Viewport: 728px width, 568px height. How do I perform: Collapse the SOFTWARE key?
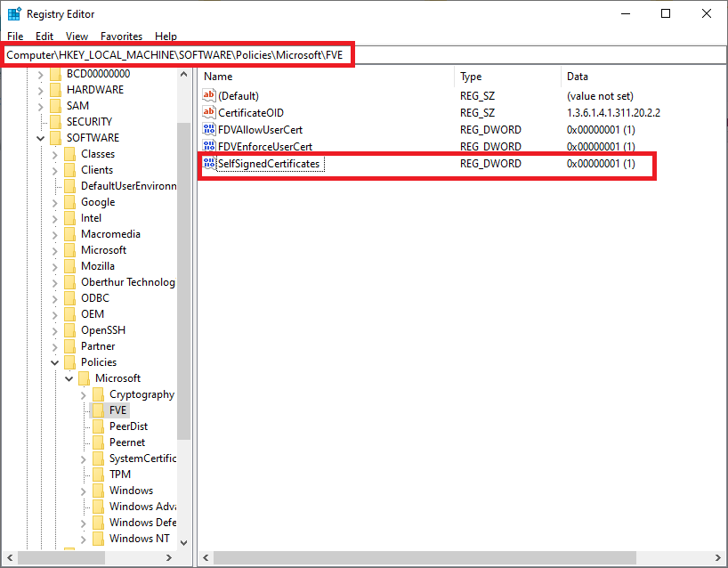(x=40, y=138)
